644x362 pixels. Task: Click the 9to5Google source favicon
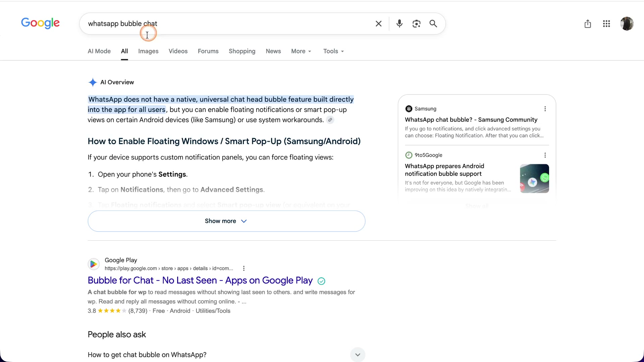click(409, 155)
